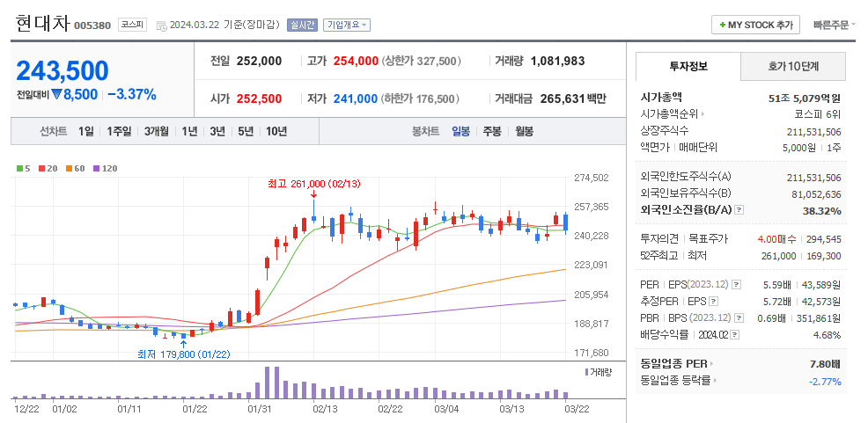Screen dimensions: 868x423
Task: Click the 고가 value 254,000
Action: (356, 61)
